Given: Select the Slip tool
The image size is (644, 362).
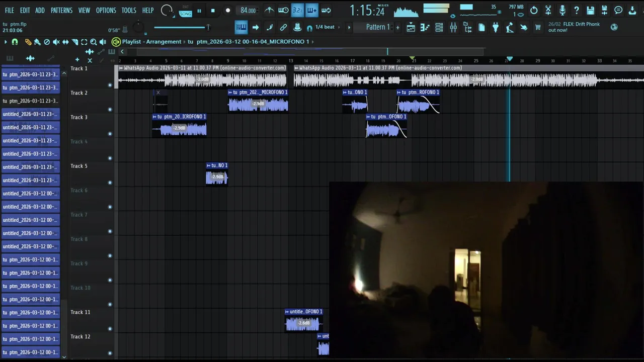Looking at the screenshot, I should coord(65,42).
